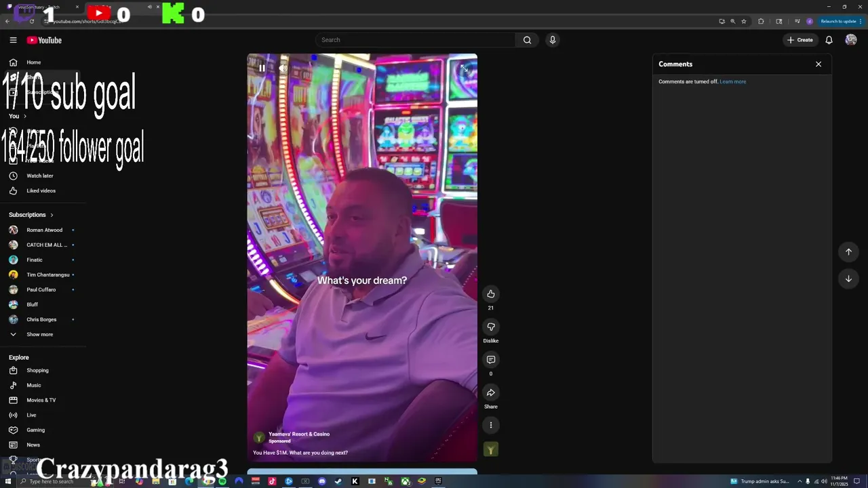This screenshot has width=868, height=488.
Task: Focus the YouTube Search field
Action: point(415,40)
